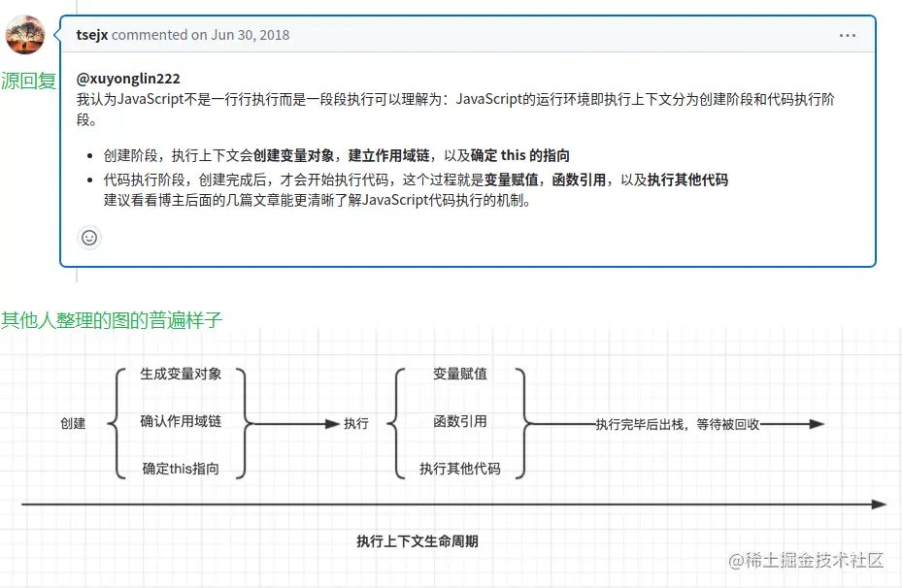The height and width of the screenshot is (588, 902).
Task: Click '确定this指向' in the diagram
Action: pyautogui.click(x=181, y=469)
